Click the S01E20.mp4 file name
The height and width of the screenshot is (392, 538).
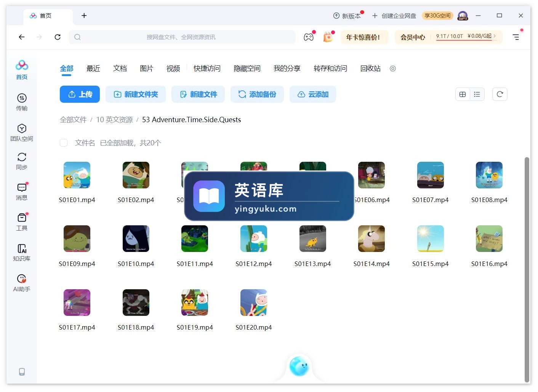(x=254, y=327)
